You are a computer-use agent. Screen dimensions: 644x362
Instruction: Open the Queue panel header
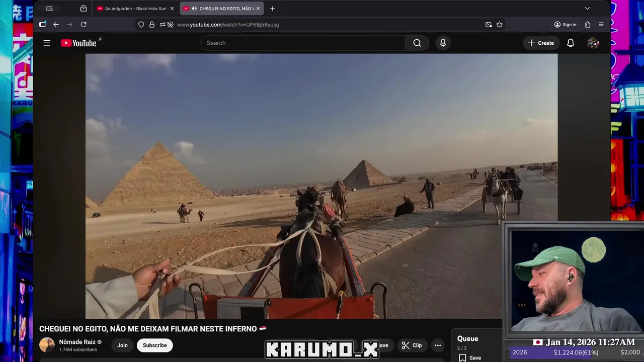pyautogui.click(x=468, y=339)
